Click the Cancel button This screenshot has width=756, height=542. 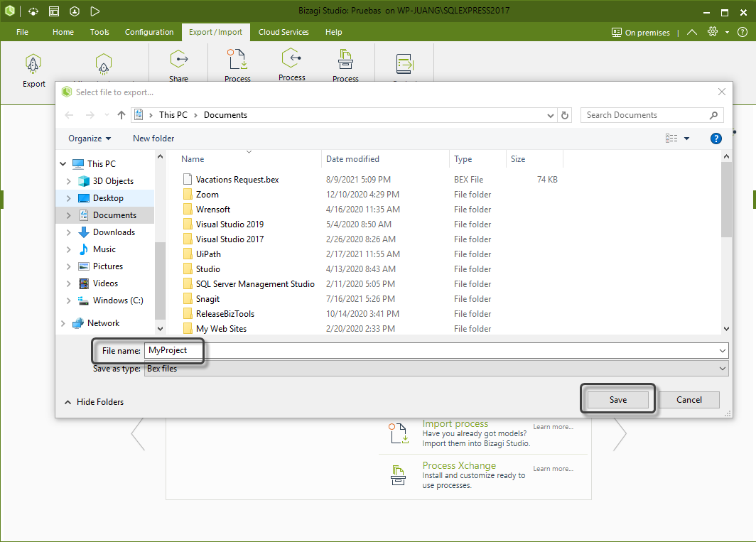(x=689, y=400)
